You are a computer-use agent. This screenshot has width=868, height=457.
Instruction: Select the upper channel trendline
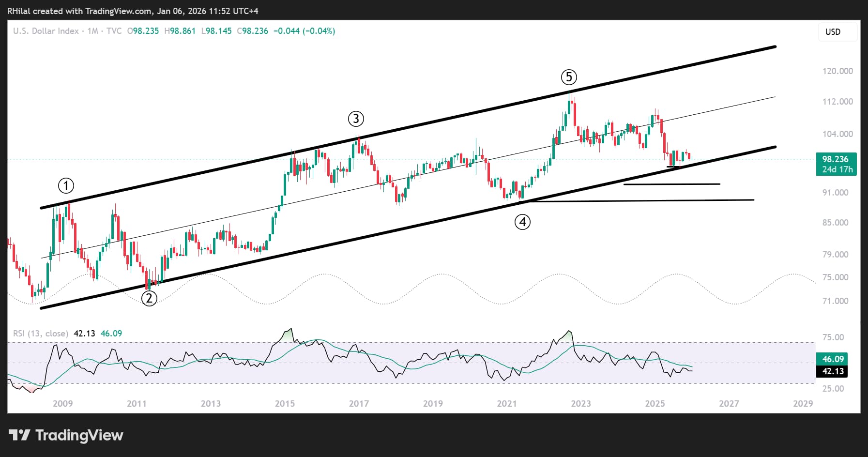(408, 127)
